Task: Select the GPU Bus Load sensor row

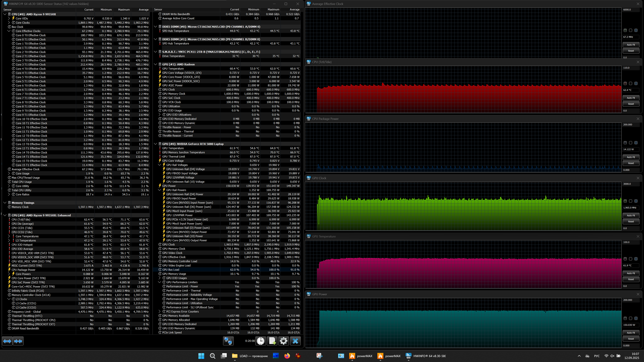Action: pos(171,270)
